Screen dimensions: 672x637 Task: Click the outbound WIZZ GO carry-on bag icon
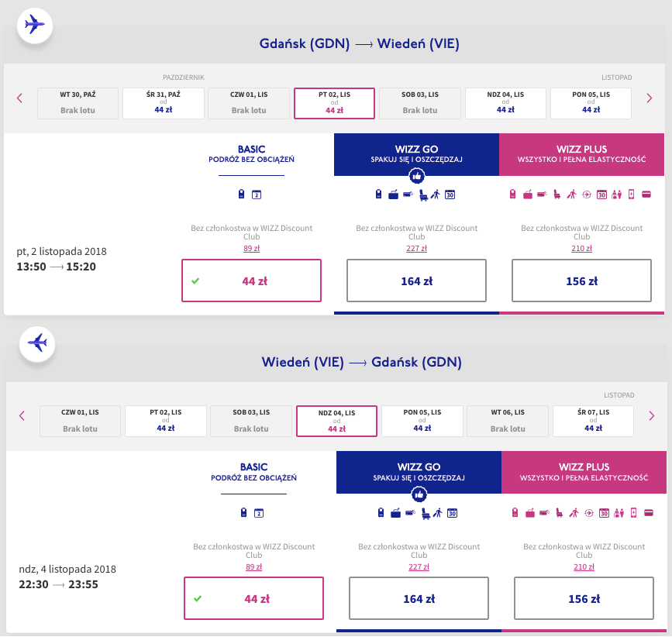click(378, 195)
